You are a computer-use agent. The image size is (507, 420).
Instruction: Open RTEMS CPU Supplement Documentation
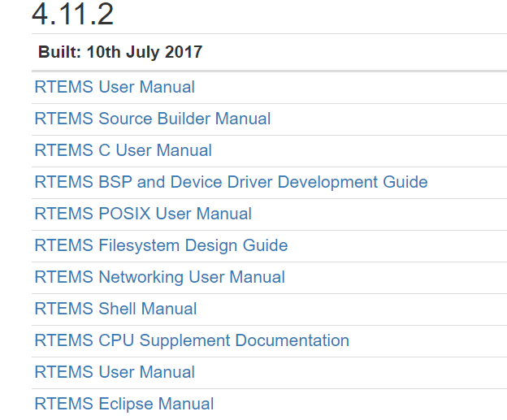click(x=192, y=340)
